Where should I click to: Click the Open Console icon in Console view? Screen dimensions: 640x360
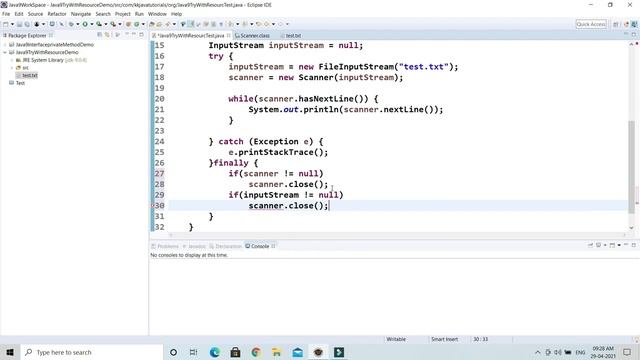[x=612, y=245]
